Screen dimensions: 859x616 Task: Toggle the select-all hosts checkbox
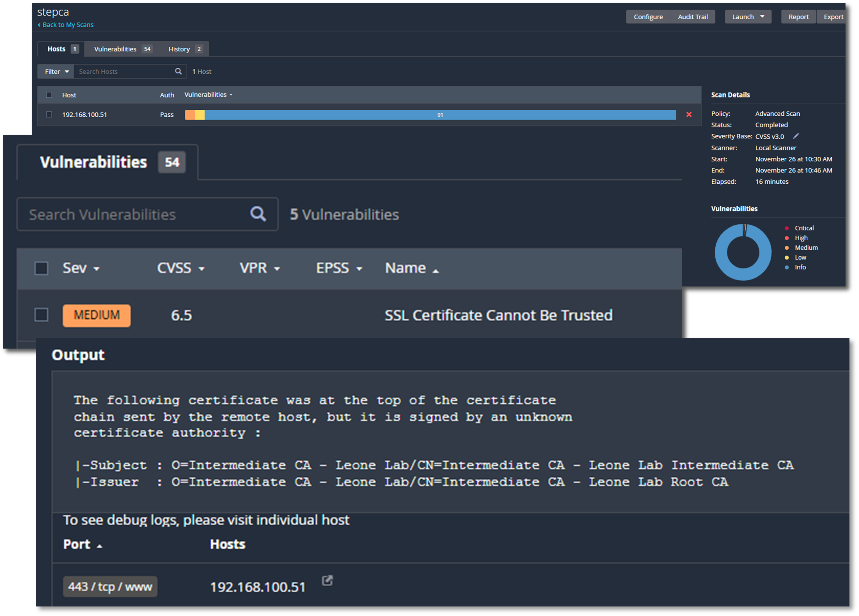49,95
